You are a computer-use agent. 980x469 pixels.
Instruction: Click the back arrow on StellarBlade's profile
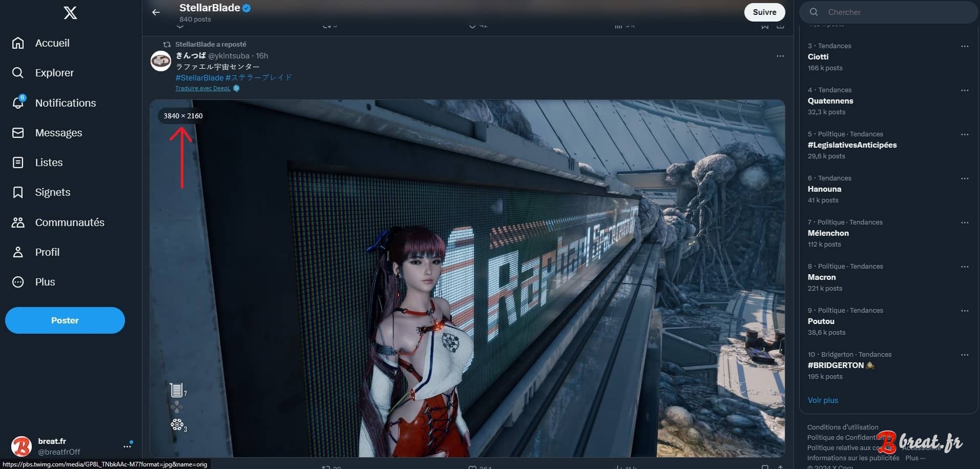[156, 12]
